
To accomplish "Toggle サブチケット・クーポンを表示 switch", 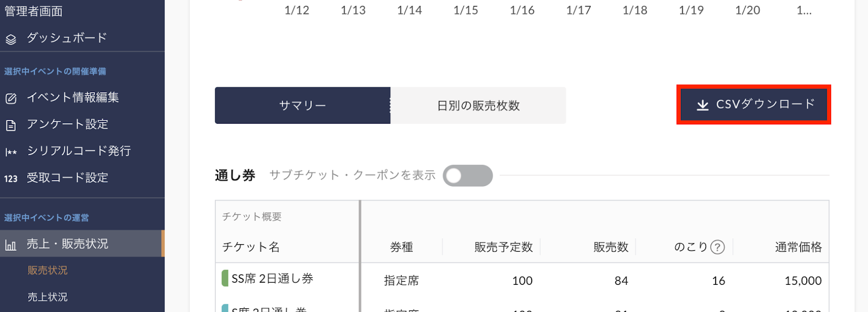I will (467, 176).
